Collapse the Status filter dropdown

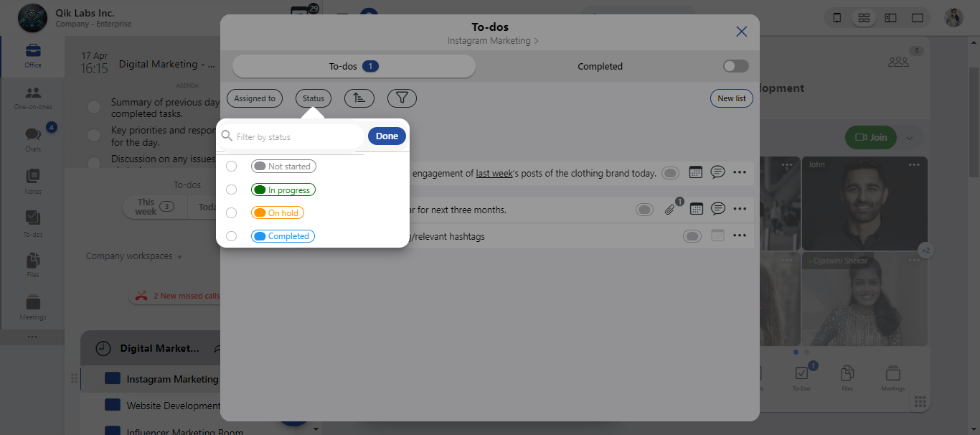pos(313,98)
